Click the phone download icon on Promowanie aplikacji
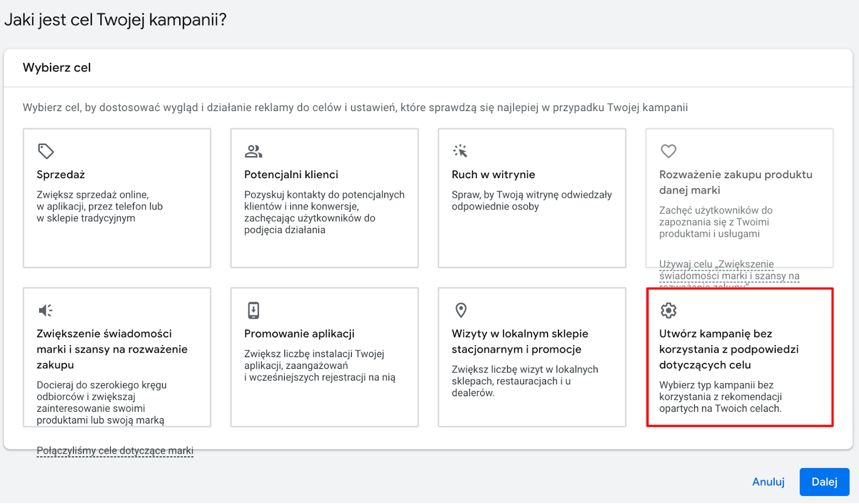Screen dimensions: 859x504 coord(253,310)
